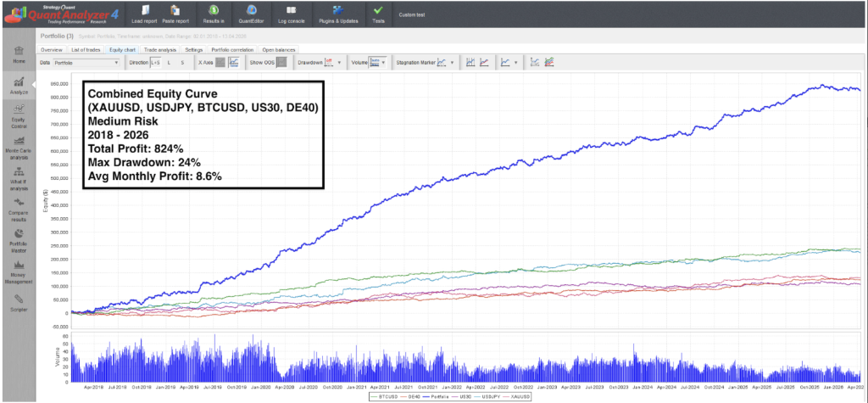Click the Tests checkmark icon
This screenshot has height=403, width=868.
(378, 10)
